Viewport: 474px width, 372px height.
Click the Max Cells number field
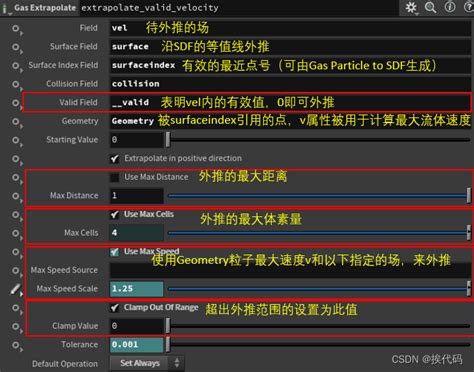[137, 233]
